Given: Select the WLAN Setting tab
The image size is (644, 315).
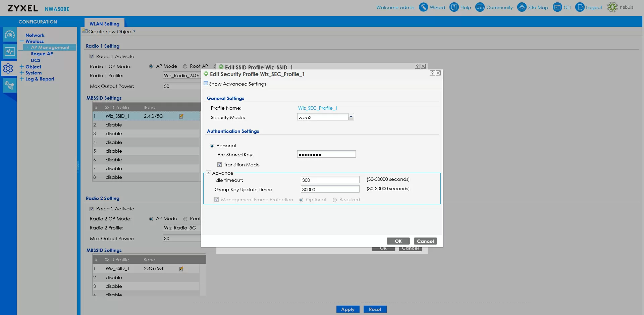Looking at the screenshot, I should click(x=104, y=24).
